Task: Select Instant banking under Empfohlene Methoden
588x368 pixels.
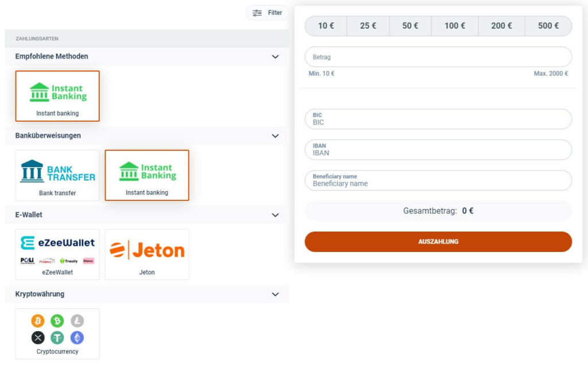Action: (57, 96)
